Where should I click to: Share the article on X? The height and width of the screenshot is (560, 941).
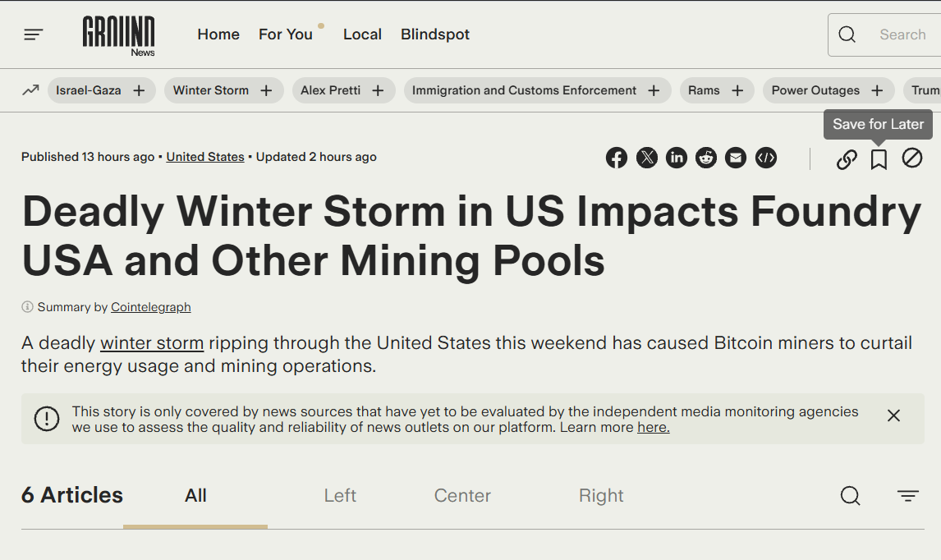[x=647, y=158]
